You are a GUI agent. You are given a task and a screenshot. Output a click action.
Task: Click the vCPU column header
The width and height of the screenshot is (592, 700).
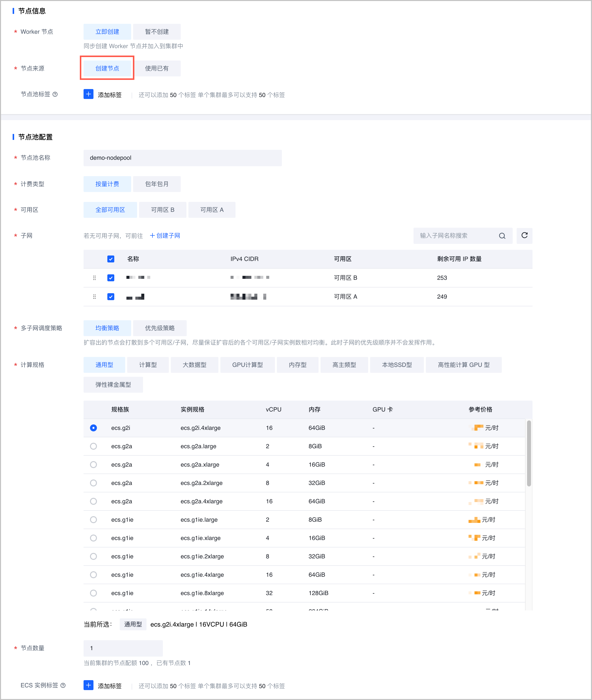(273, 410)
